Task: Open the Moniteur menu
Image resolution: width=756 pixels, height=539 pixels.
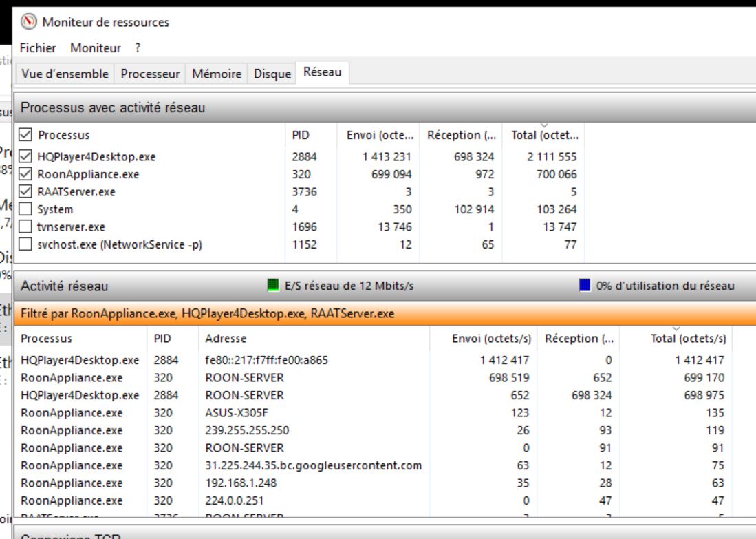Action: point(96,47)
